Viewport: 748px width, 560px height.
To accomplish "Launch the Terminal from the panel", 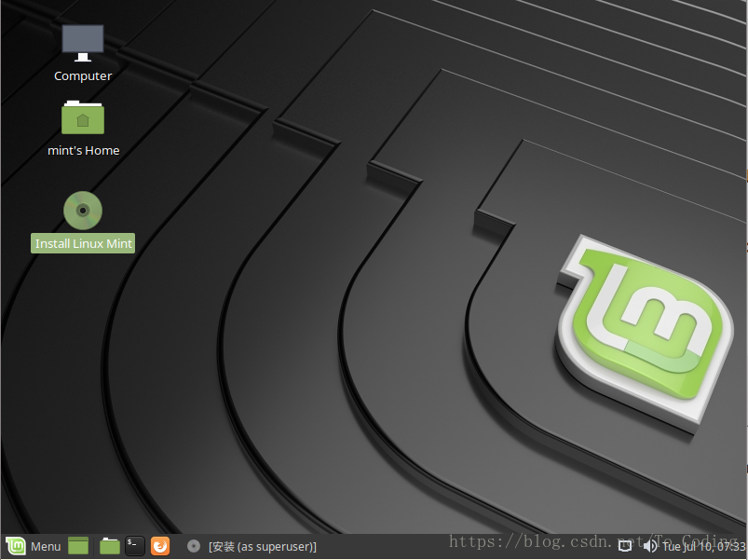I will [135, 546].
